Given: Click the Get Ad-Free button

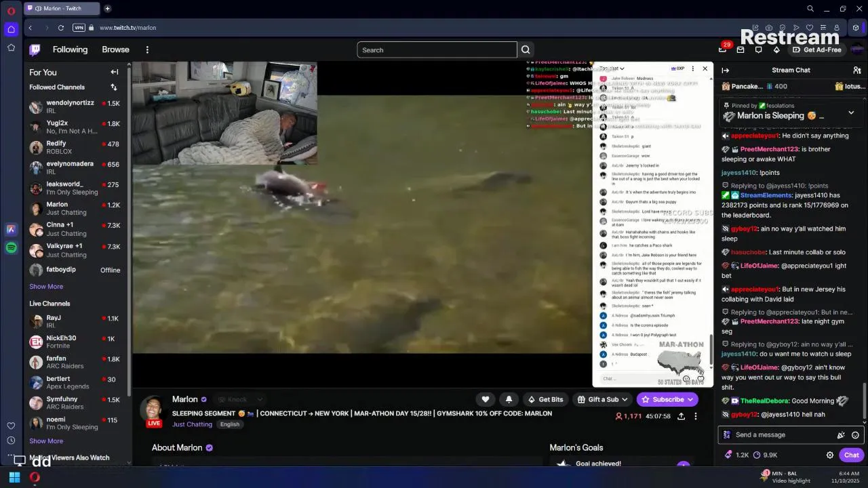Looking at the screenshot, I should coord(816,49).
